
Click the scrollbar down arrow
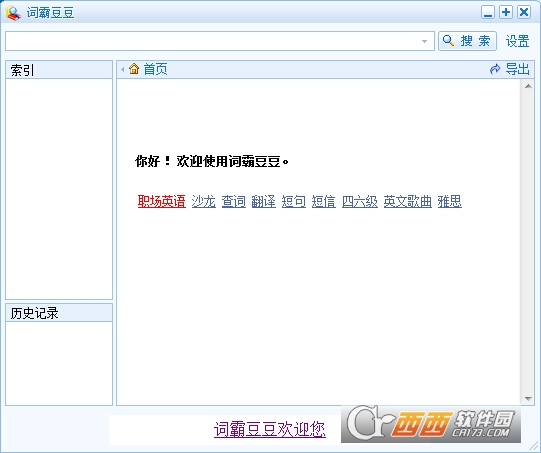click(x=528, y=398)
